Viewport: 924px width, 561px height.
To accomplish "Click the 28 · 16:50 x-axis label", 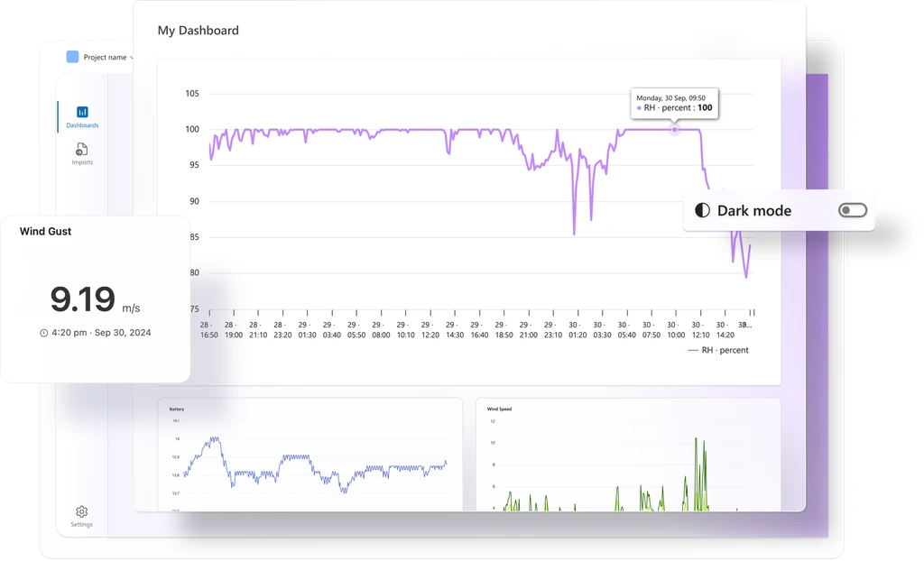I will (x=208, y=330).
